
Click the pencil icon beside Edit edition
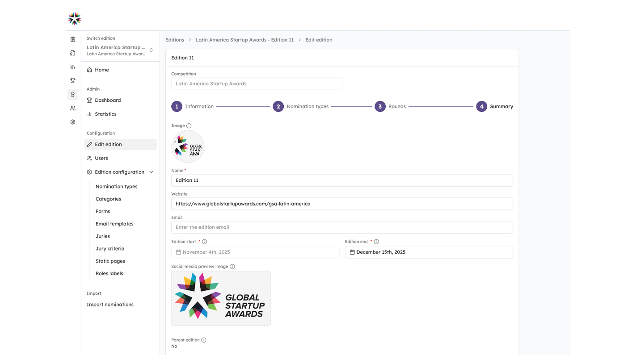tap(89, 144)
